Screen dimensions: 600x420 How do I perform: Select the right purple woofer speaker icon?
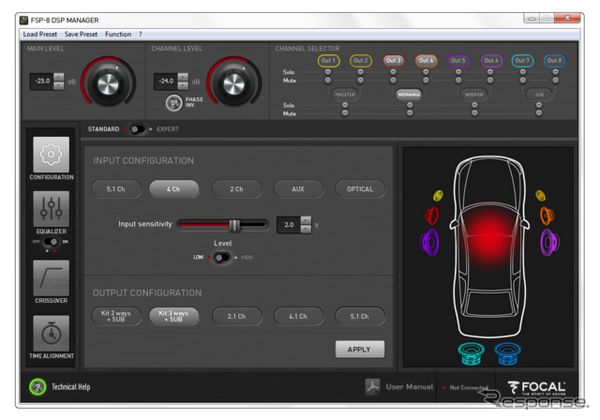pyautogui.click(x=550, y=242)
